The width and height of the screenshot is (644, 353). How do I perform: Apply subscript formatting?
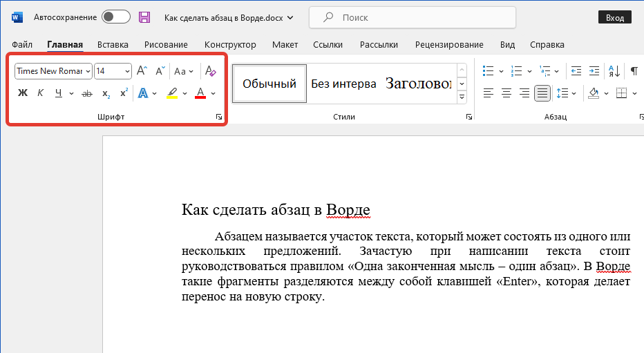106,93
